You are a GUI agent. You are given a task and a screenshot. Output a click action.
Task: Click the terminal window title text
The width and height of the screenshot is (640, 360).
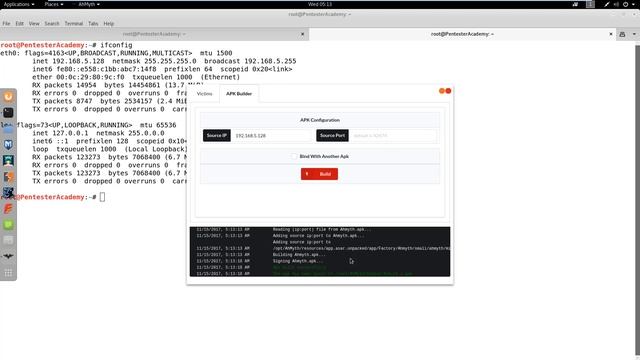(320, 14)
